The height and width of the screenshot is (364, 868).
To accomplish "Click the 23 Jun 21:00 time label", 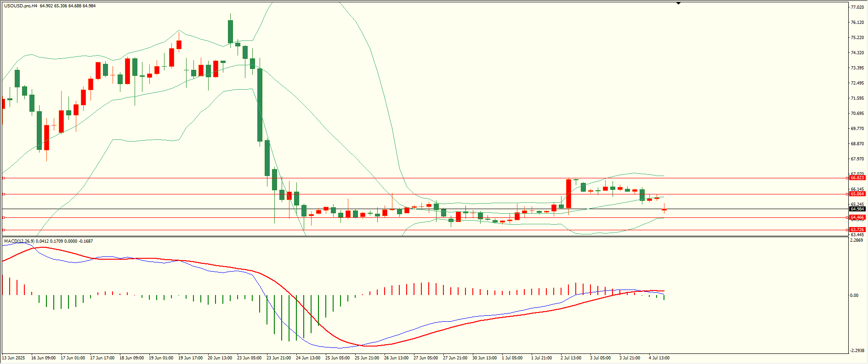I will [278, 358].
